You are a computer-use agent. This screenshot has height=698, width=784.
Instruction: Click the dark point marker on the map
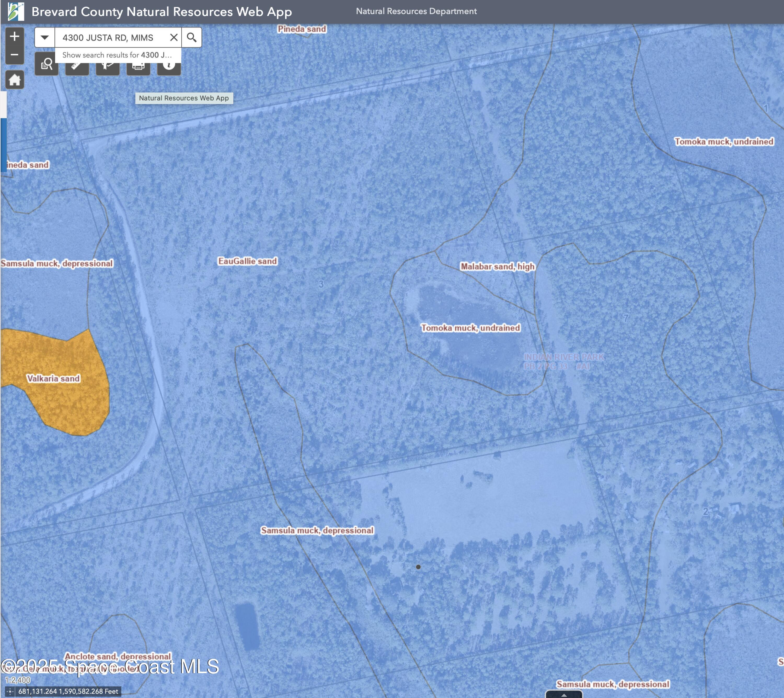(418, 567)
